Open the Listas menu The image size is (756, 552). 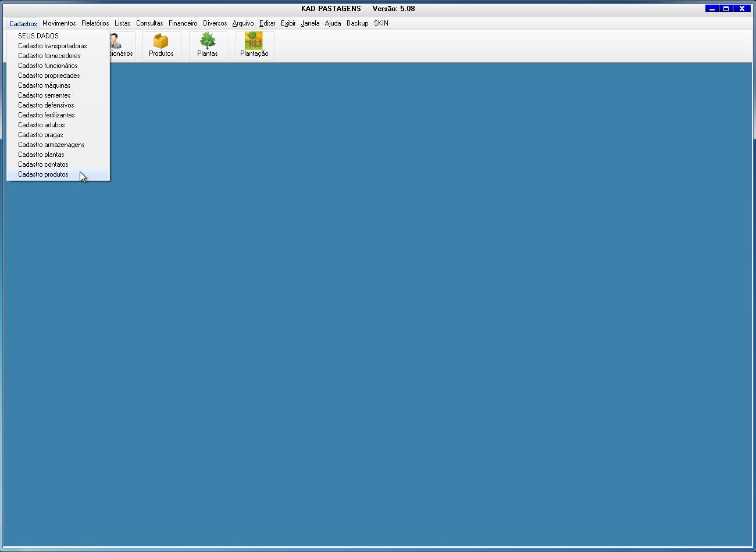(x=123, y=24)
